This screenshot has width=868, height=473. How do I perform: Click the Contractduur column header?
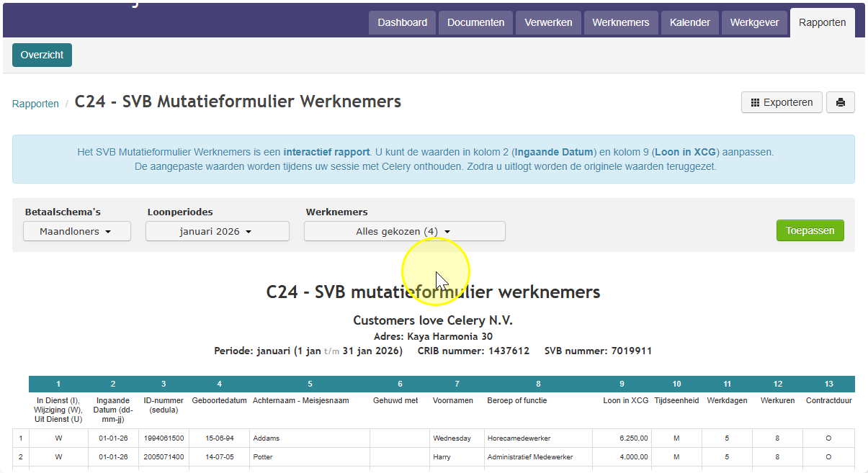pos(828,400)
